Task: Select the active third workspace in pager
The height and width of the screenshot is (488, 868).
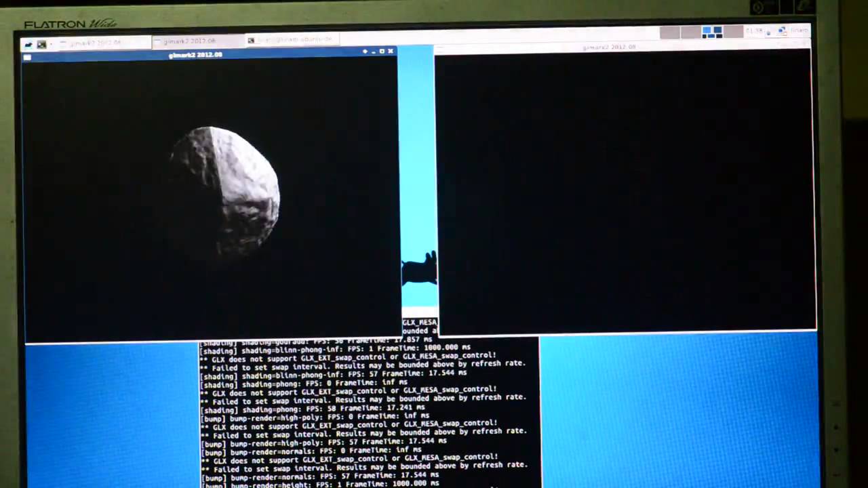Action: 712,32
